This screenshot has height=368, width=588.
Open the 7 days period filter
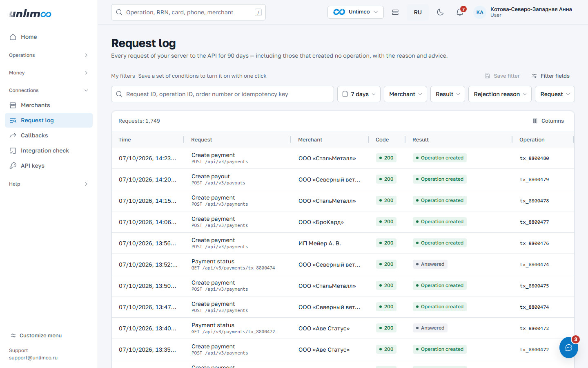pyautogui.click(x=359, y=94)
